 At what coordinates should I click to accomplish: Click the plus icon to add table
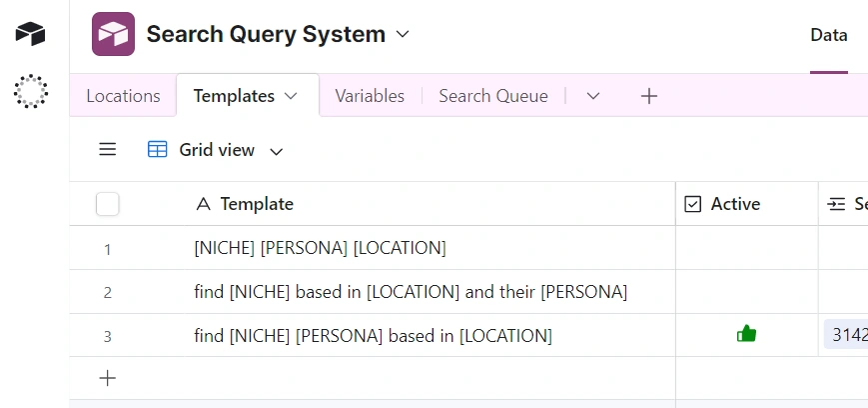649,96
